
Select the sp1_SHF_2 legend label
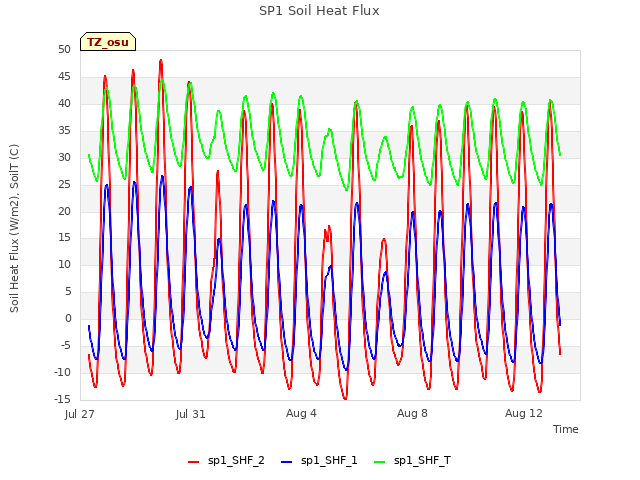(236, 460)
